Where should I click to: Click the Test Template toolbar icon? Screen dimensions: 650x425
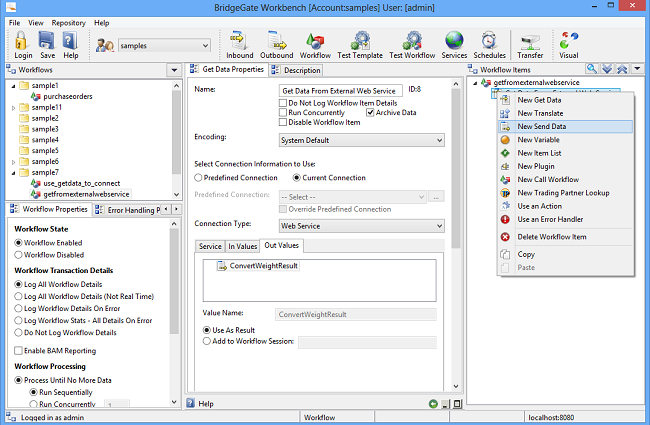pyautogui.click(x=358, y=44)
